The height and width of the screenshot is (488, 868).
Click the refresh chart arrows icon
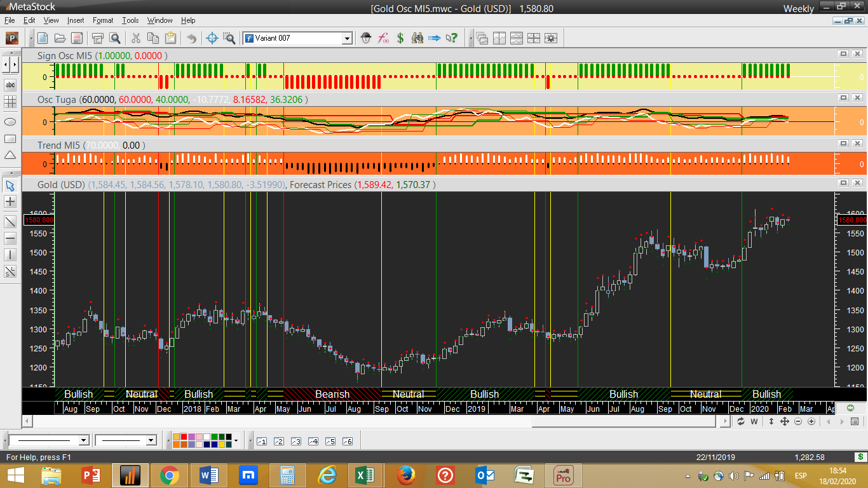[x=740, y=421]
